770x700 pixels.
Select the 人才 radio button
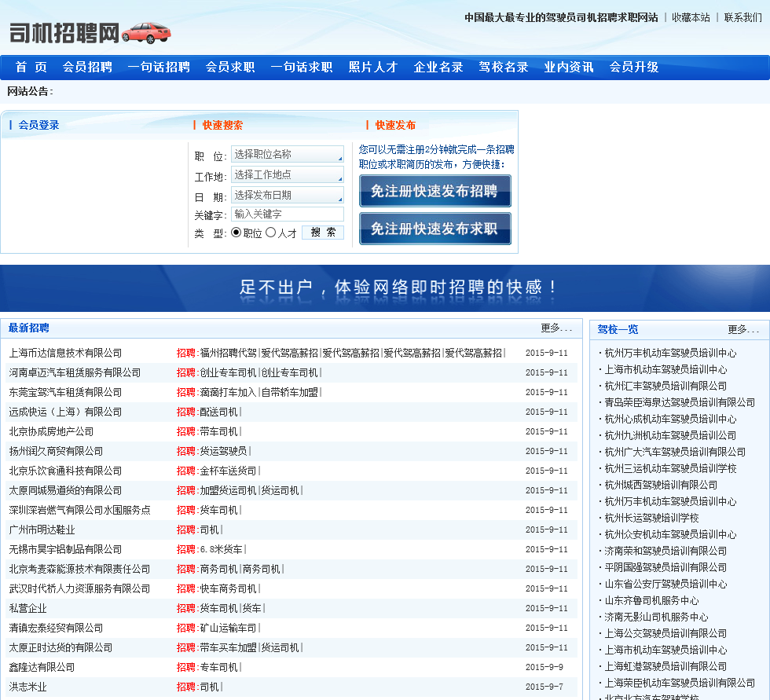(x=270, y=233)
